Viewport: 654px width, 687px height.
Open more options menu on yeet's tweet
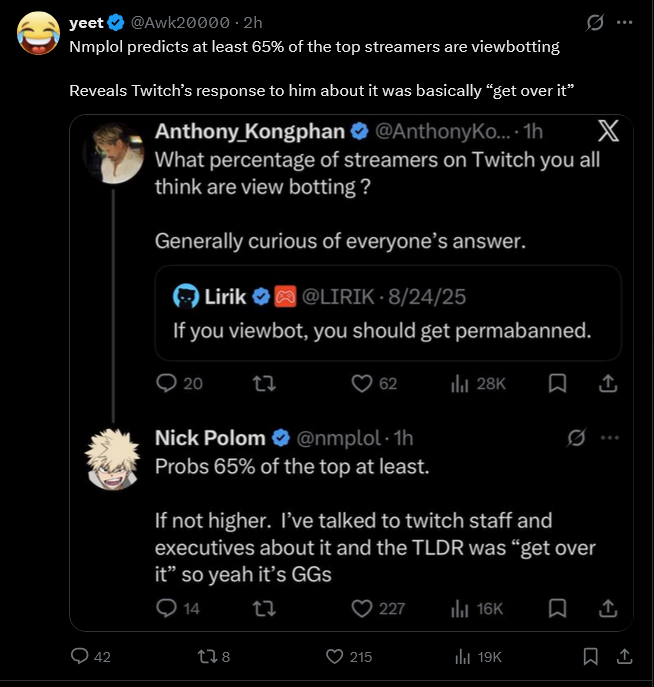[625, 22]
